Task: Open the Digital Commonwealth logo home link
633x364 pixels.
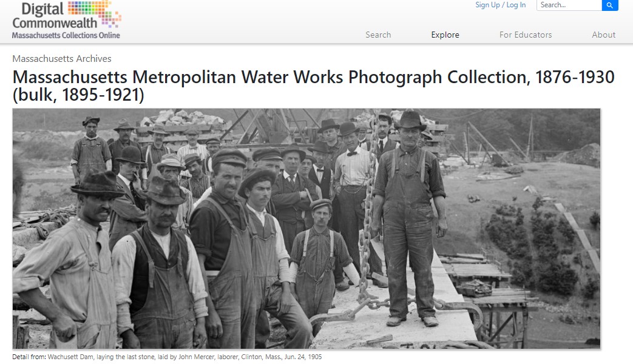Action: point(67,20)
